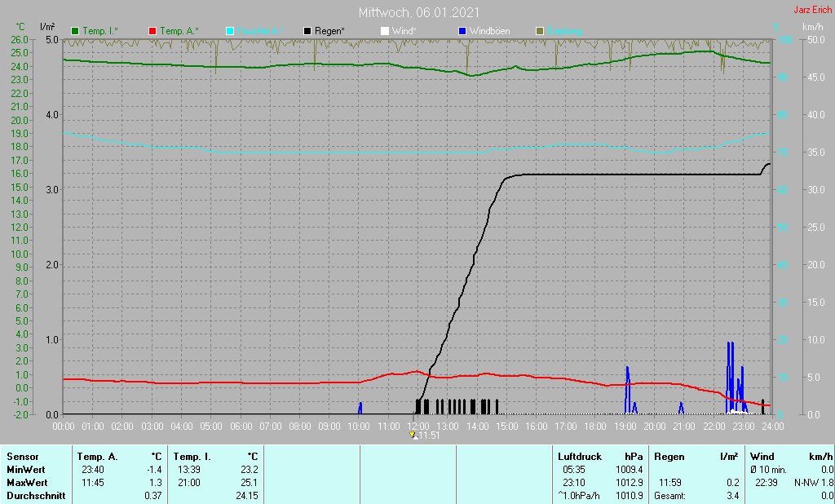Click the Temp. I. maximum value '25.1'
Image resolution: width=835 pixels, height=504 pixels.
click(250, 483)
